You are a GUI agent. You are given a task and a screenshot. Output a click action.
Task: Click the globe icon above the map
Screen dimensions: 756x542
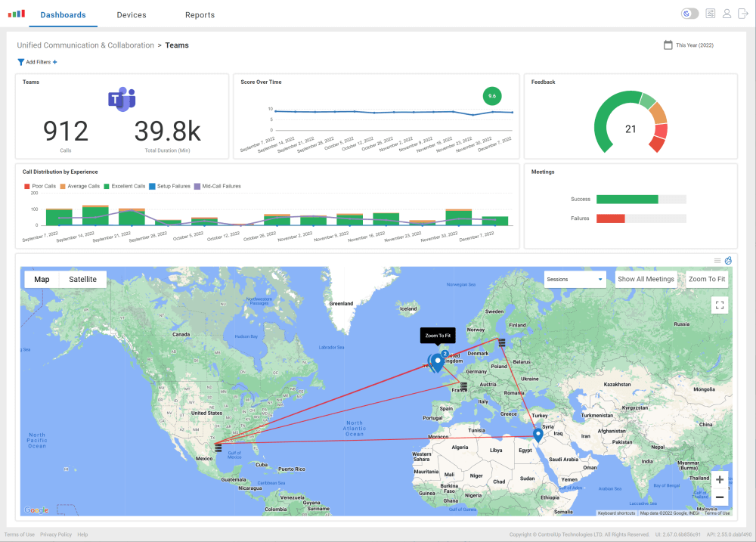pyautogui.click(x=728, y=260)
